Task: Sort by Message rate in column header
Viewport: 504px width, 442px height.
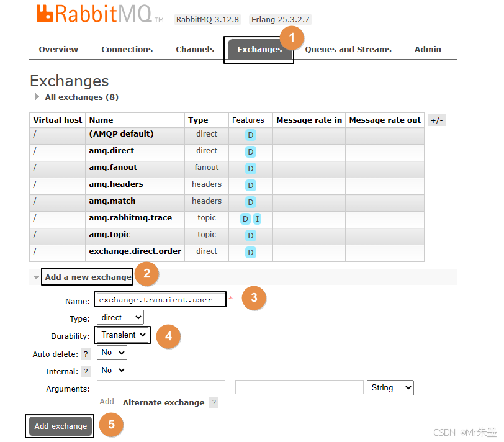Action: tap(309, 120)
